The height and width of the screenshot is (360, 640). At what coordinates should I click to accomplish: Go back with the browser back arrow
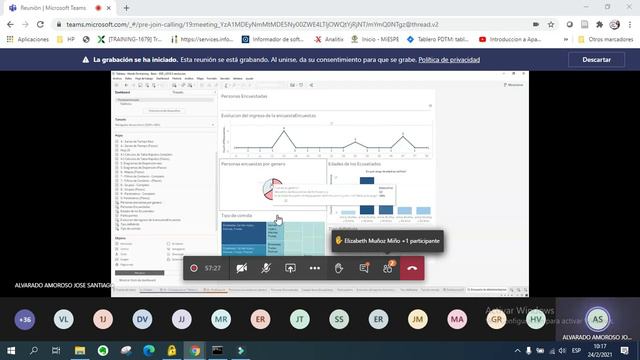click(10, 24)
